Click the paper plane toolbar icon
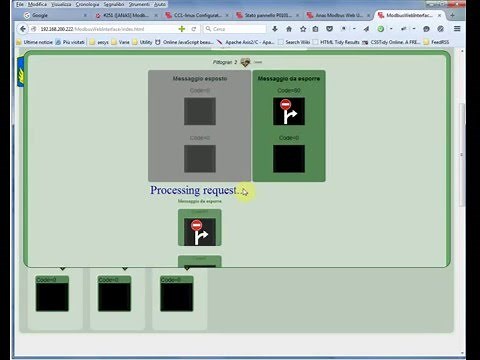480x360 pixels. tap(366, 29)
